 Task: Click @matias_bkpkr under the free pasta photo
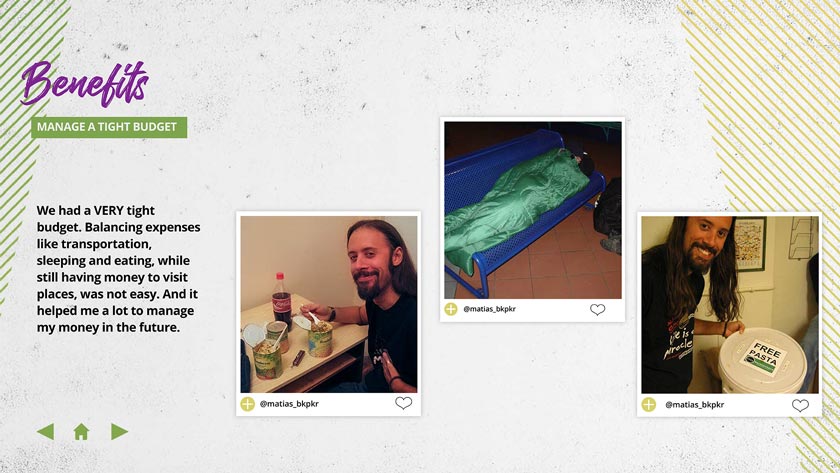(695, 405)
